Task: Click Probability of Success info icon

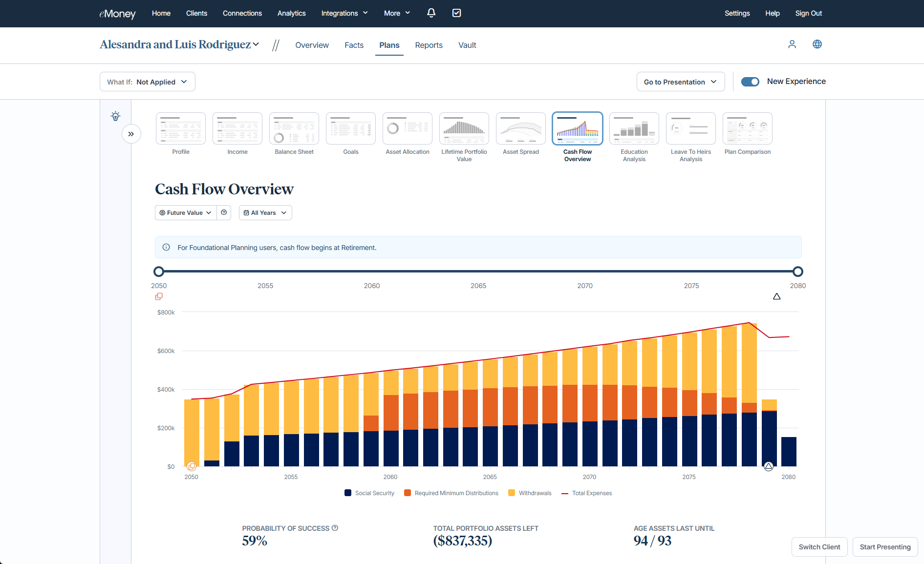Action: (x=335, y=528)
